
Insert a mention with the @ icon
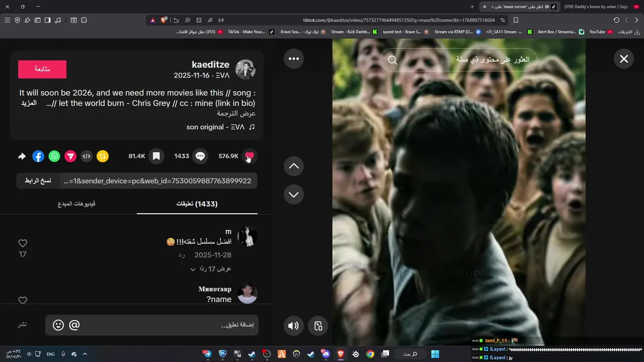(x=74, y=325)
